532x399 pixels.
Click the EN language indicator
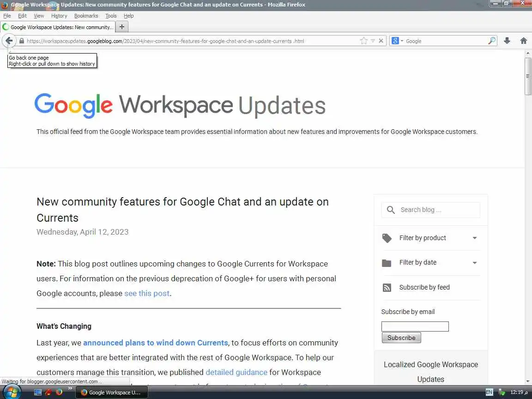489,392
